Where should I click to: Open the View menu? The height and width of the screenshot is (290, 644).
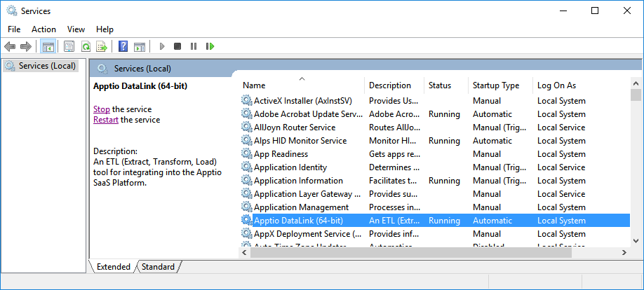point(76,29)
